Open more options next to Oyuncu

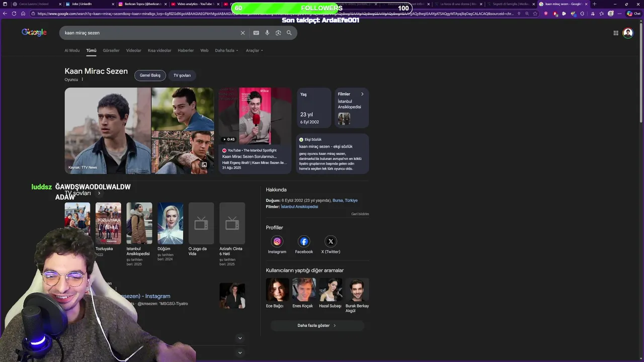point(83,79)
